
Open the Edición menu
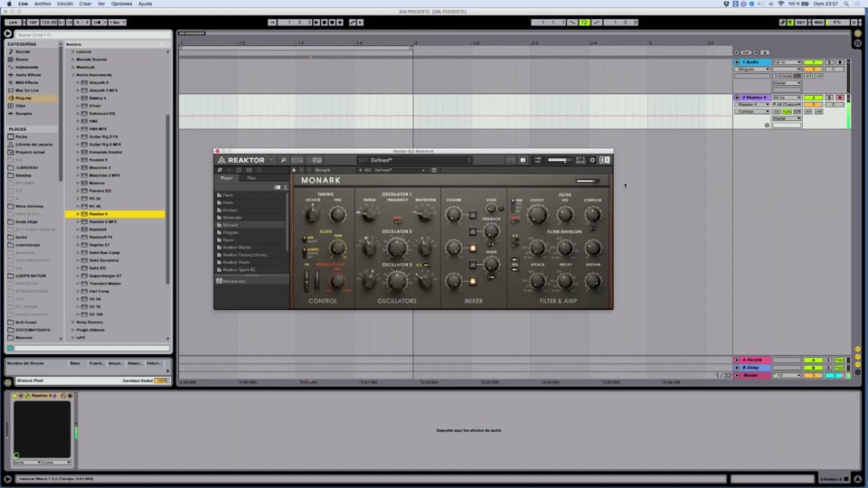click(65, 4)
